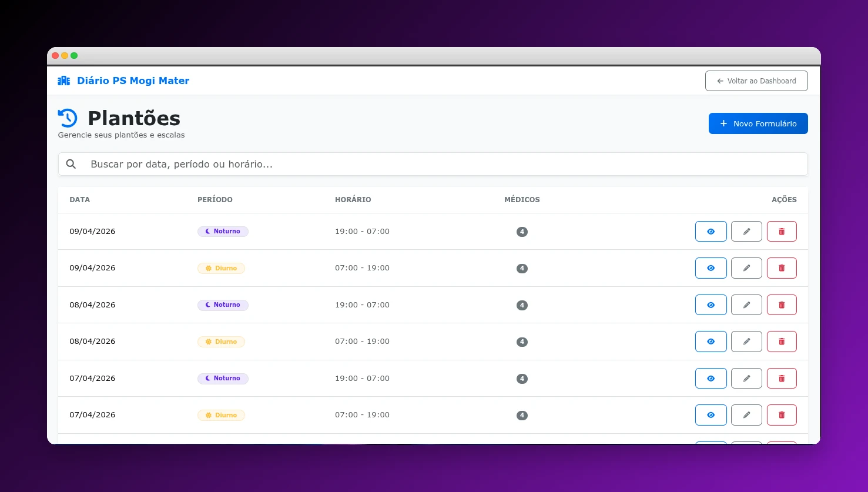The width and height of the screenshot is (868, 492).
Task: Show the 08/04/2026 Noturno shift with eye icon
Action: click(x=711, y=305)
